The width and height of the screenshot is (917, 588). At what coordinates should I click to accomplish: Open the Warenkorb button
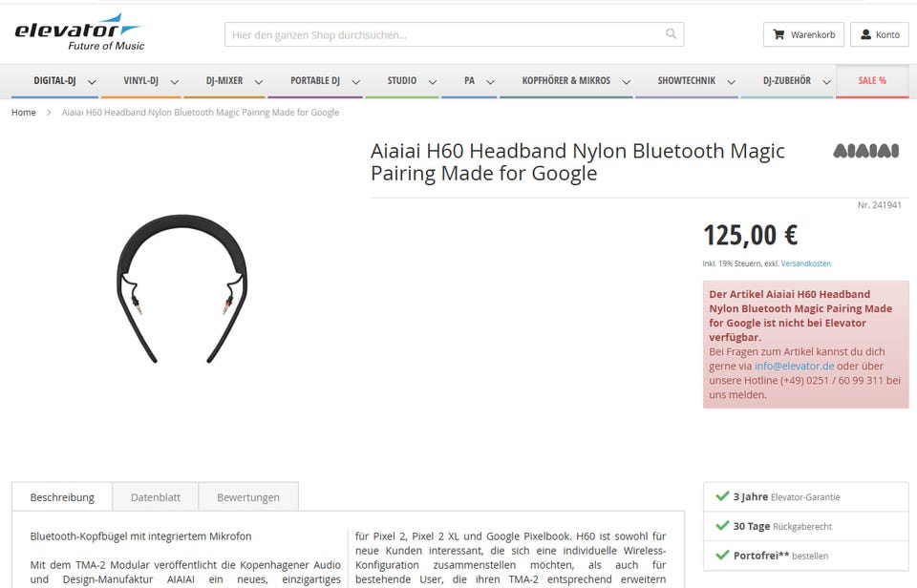[x=803, y=34]
